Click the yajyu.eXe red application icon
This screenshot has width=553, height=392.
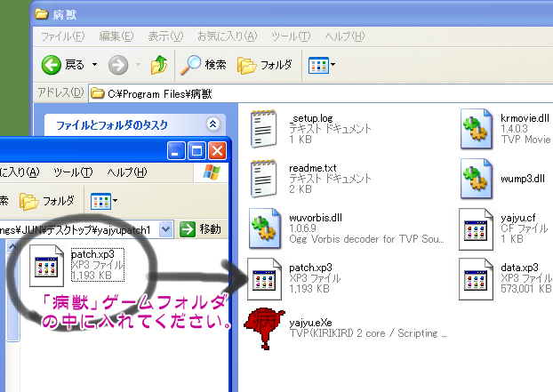point(265,325)
